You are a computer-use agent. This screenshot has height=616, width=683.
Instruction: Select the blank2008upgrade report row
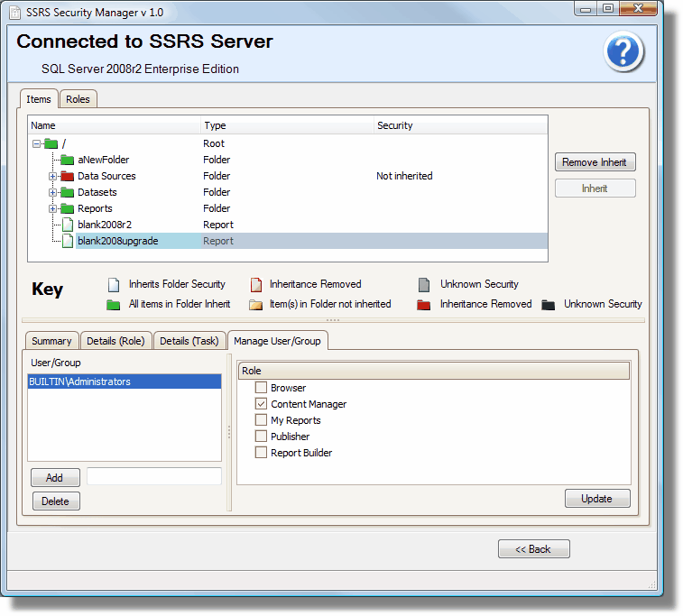[288, 241]
